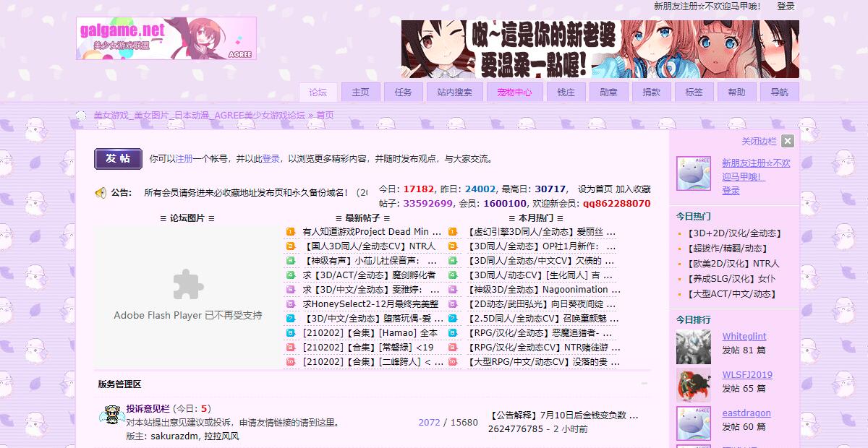This screenshot has height=448, width=868.
Task: Open hot topic 【欧美2D/汉化】NTR人
Action: coord(732,264)
